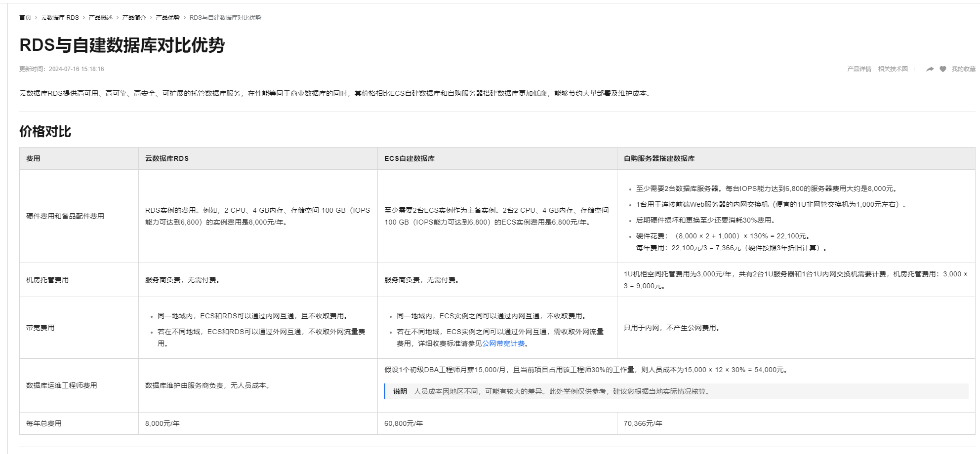Screen dimensions: 980x454
Task: Click the share arrow icon
Action: coord(930,69)
